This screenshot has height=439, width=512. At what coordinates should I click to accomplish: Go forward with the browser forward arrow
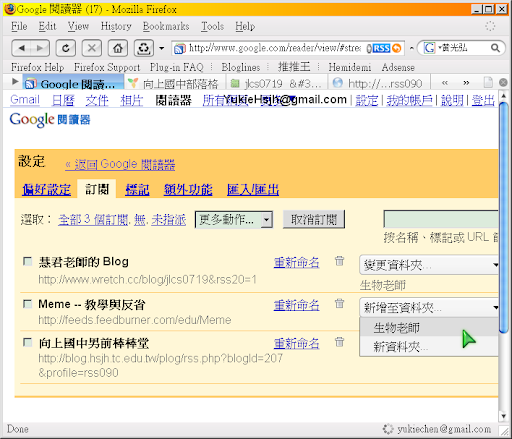40,48
